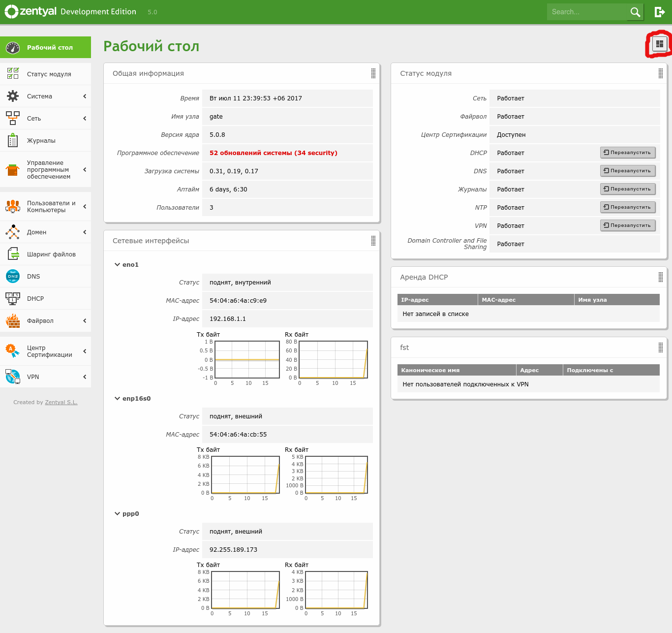Open the 52 system updates link

click(x=274, y=153)
